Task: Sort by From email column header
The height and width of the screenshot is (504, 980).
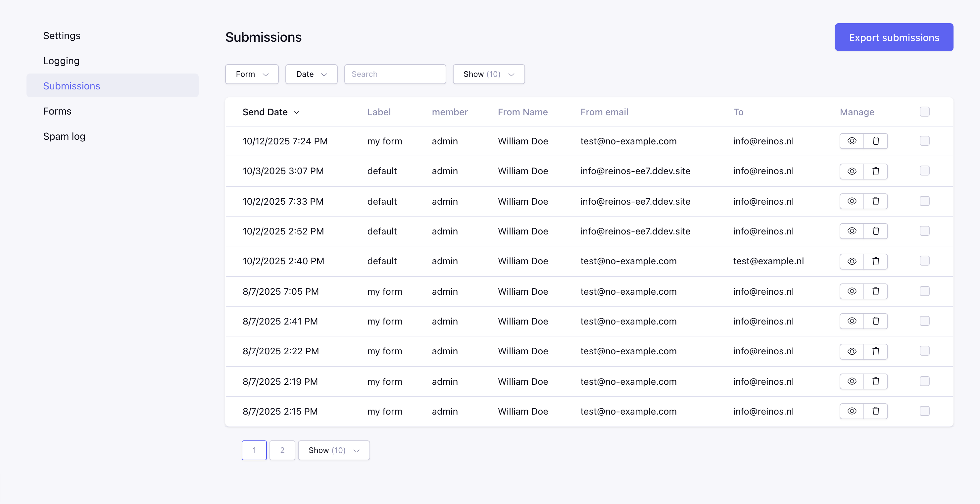Action: 604,112
